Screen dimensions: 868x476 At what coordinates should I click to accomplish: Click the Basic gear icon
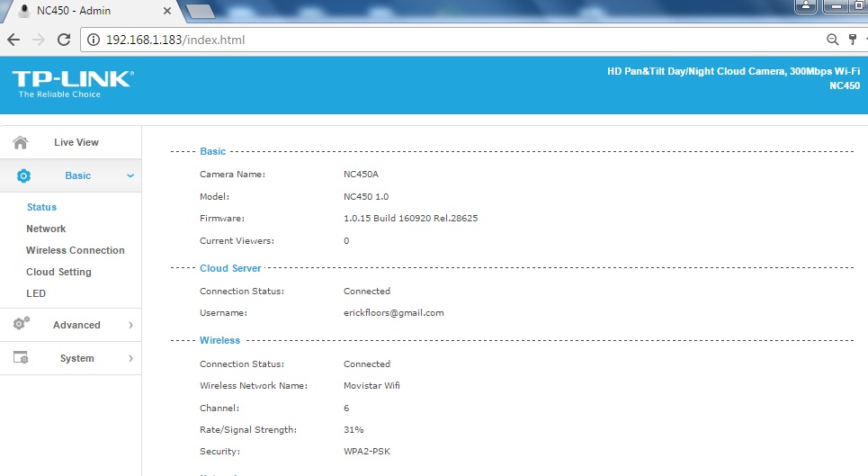[x=23, y=176]
